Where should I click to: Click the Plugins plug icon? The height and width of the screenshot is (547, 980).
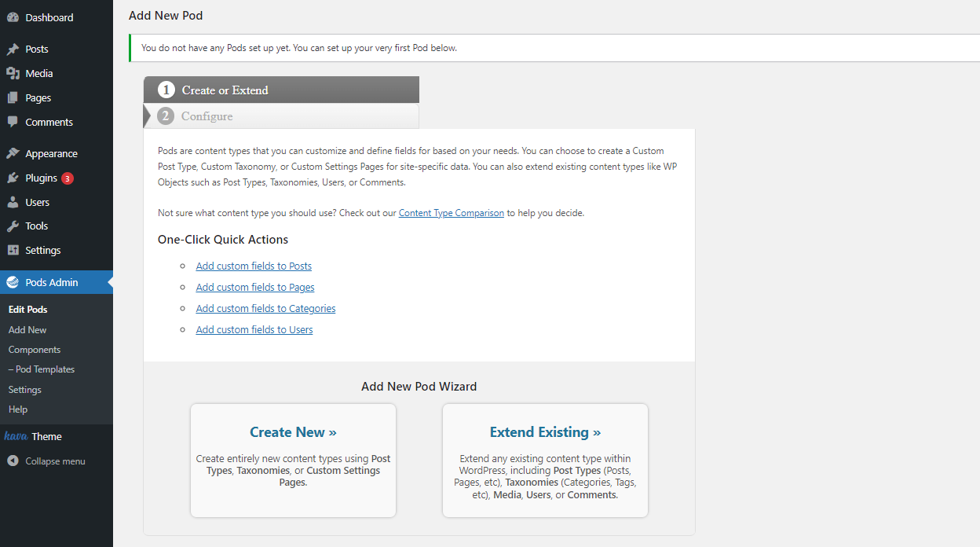[13, 178]
